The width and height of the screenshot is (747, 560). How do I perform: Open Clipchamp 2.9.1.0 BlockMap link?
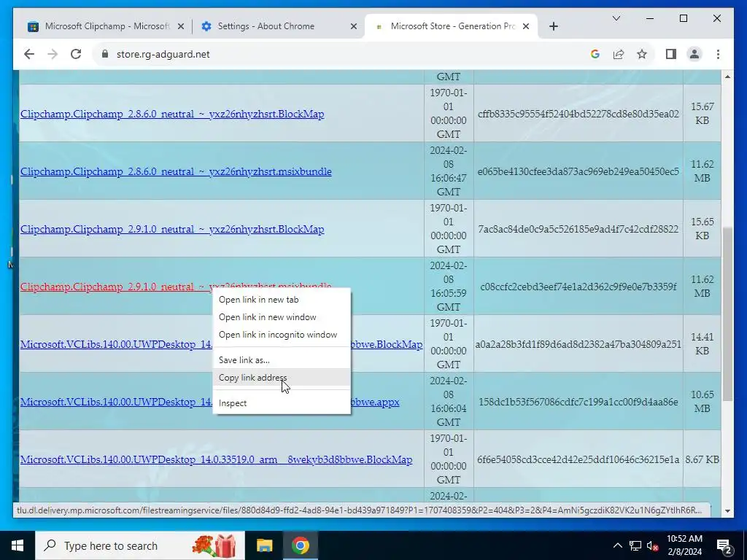(x=172, y=229)
